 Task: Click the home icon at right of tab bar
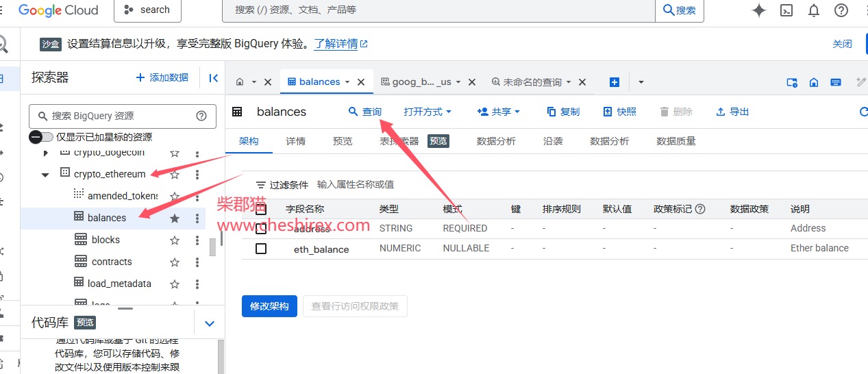pos(814,82)
